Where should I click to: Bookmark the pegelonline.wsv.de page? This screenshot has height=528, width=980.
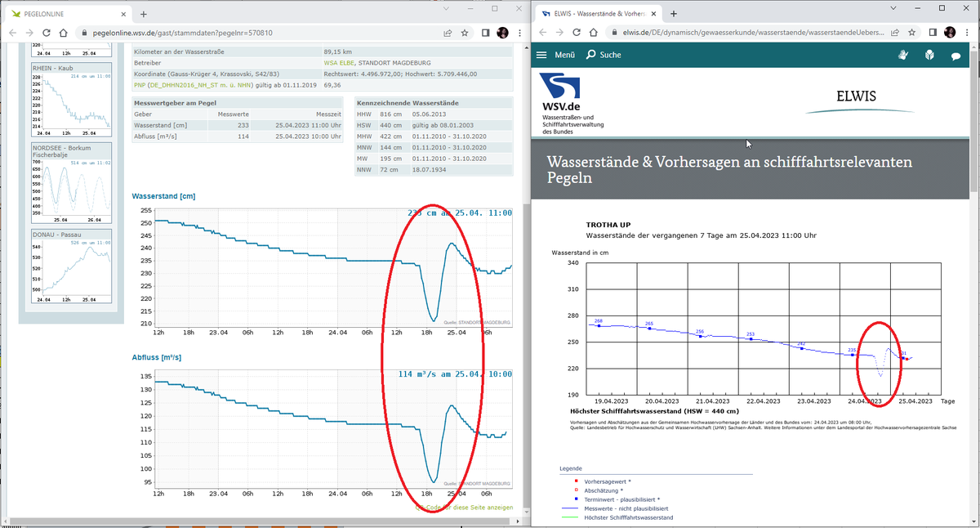(x=465, y=33)
